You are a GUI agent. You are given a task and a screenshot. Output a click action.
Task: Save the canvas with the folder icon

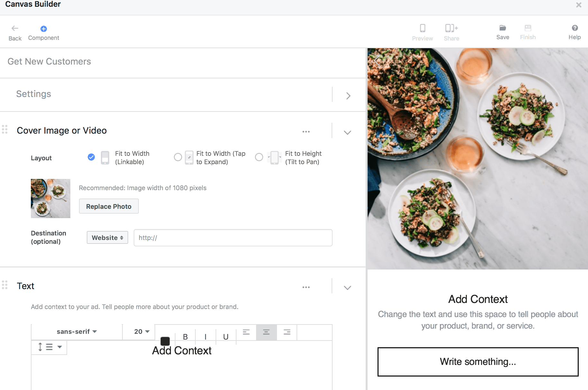[x=503, y=28]
